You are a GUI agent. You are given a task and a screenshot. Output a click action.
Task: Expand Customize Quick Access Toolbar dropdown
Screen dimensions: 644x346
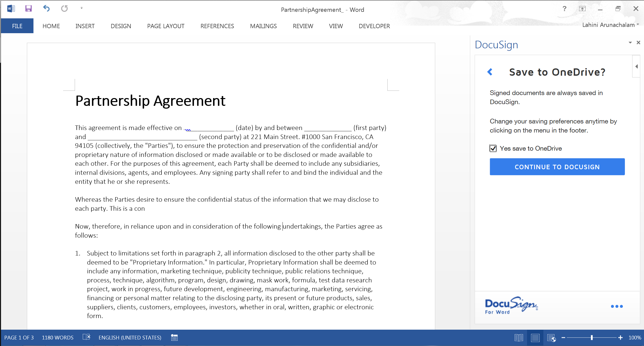[82, 8]
